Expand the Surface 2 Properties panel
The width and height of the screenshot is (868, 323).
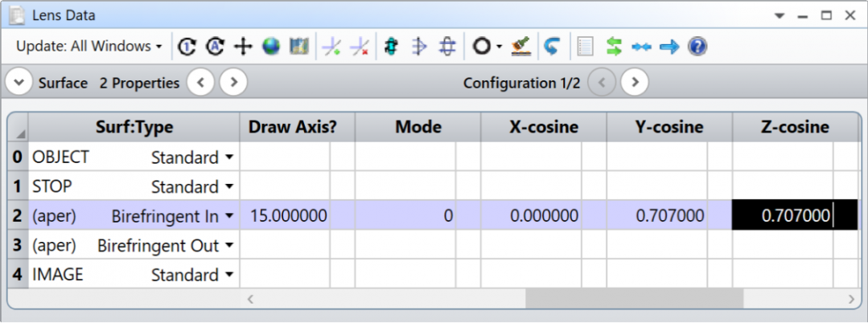tap(19, 83)
